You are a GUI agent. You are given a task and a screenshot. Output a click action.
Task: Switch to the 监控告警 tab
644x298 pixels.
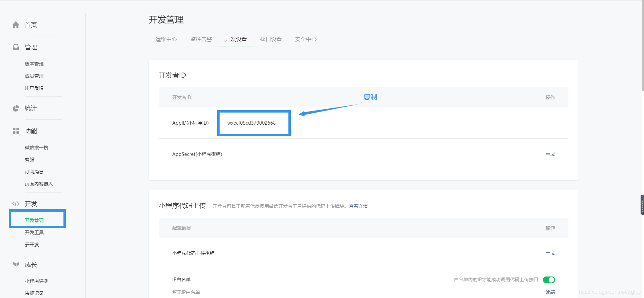(x=201, y=39)
